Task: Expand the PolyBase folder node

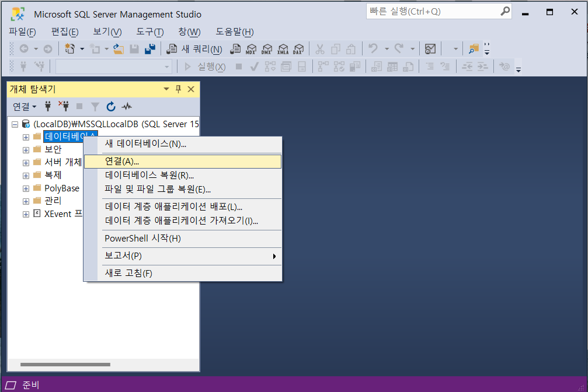Action: tap(26, 188)
